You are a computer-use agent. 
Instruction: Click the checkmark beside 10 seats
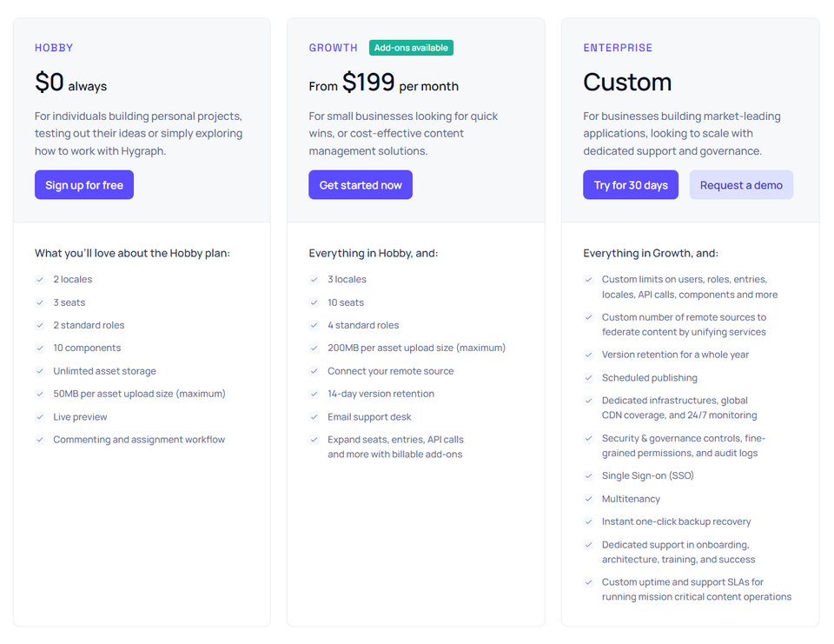pyautogui.click(x=314, y=302)
